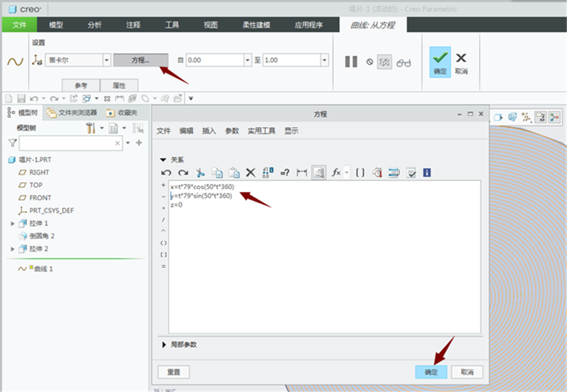Click the units icon right of square brackets
Screen dimensions: 567x392
click(377, 172)
